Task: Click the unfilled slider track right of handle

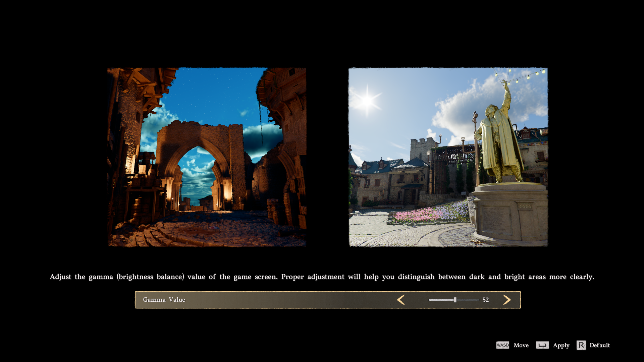Action: (x=468, y=300)
